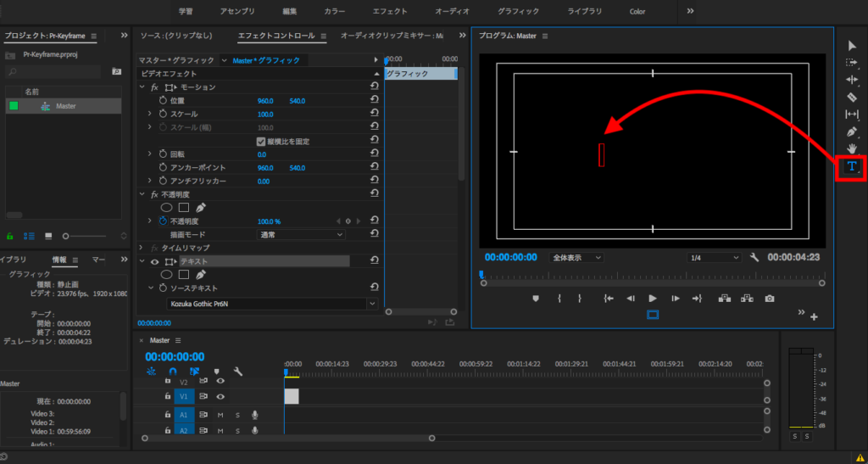Open the Audio Clip Mixer tab
The width and height of the screenshot is (868, 464).
click(x=391, y=36)
